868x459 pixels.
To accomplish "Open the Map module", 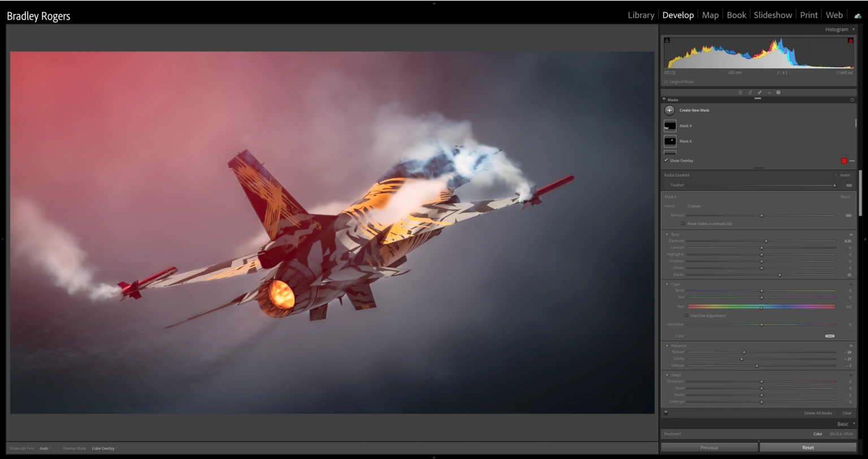I will (710, 15).
